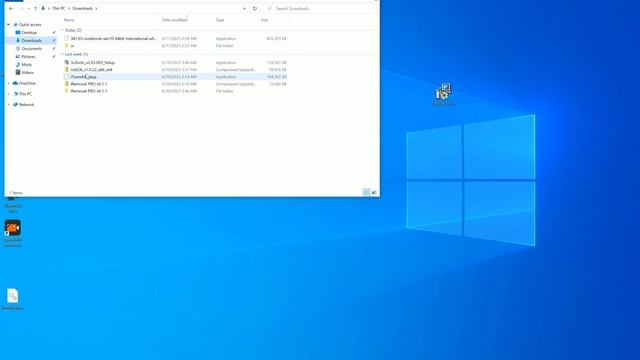Expand the chevron after Downloads in breadcrumb
The image size is (640, 360).
pyautogui.click(x=96, y=9)
